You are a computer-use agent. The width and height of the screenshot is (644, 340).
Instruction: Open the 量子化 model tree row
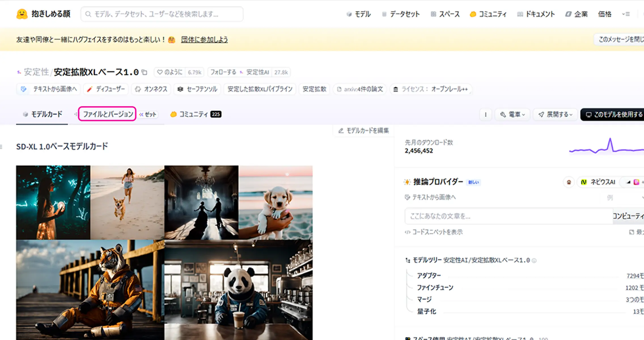pyautogui.click(x=525, y=311)
